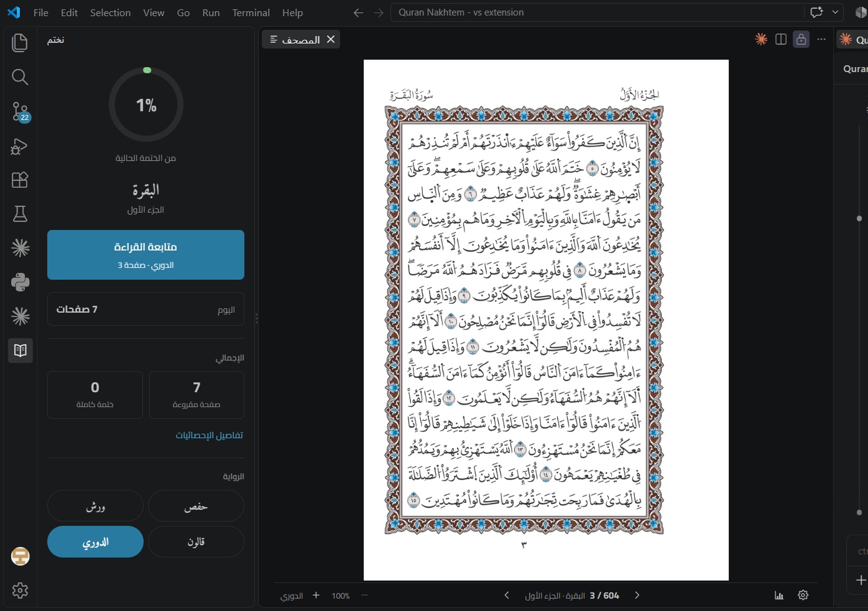Select the Quran book icon in activity bar
The image size is (868, 611).
point(20,350)
